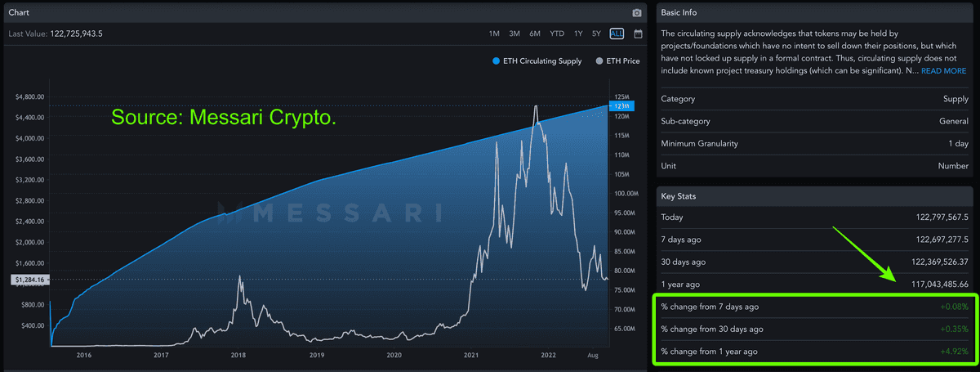Screen dimensions: 980x372
Task: Switch chart to YTD range
Action: pos(557,34)
